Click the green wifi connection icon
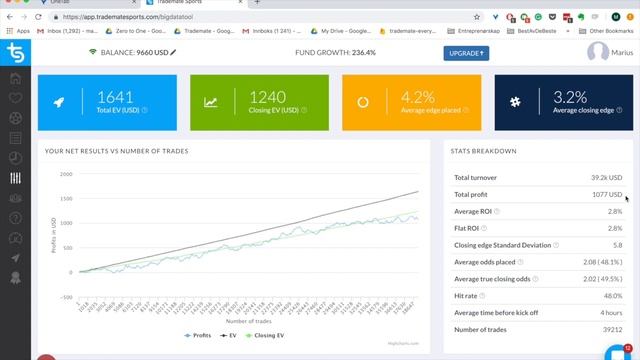The image size is (640, 360). click(93, 52)
